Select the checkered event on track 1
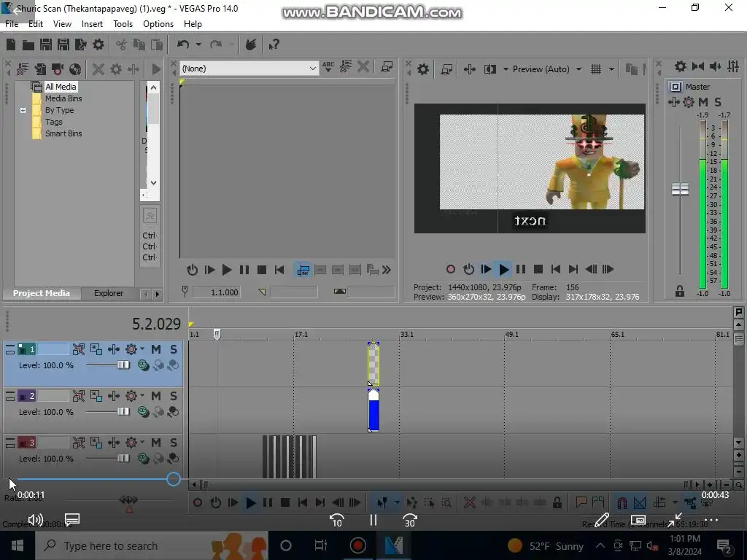747x560 pixels. [x=373, y=365]
